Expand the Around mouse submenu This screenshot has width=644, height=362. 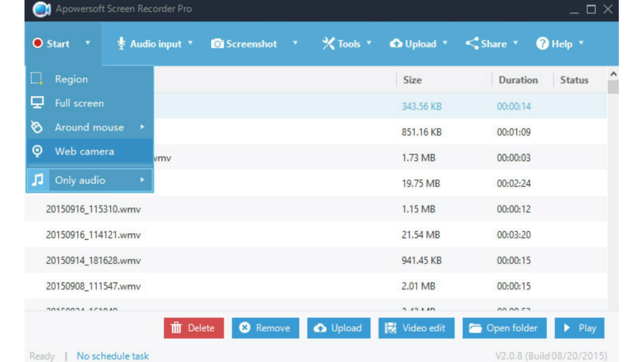point(142,127)
